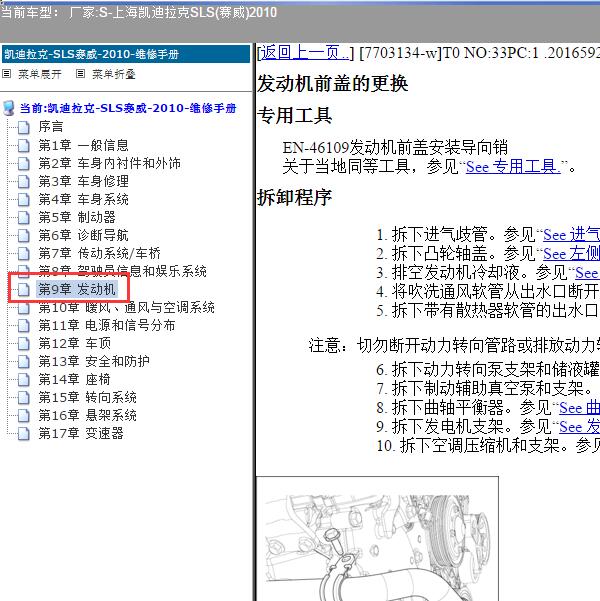Select chapter 第9章 发动机
Viewport: 600px width, 601px height.
click(77, 289)
